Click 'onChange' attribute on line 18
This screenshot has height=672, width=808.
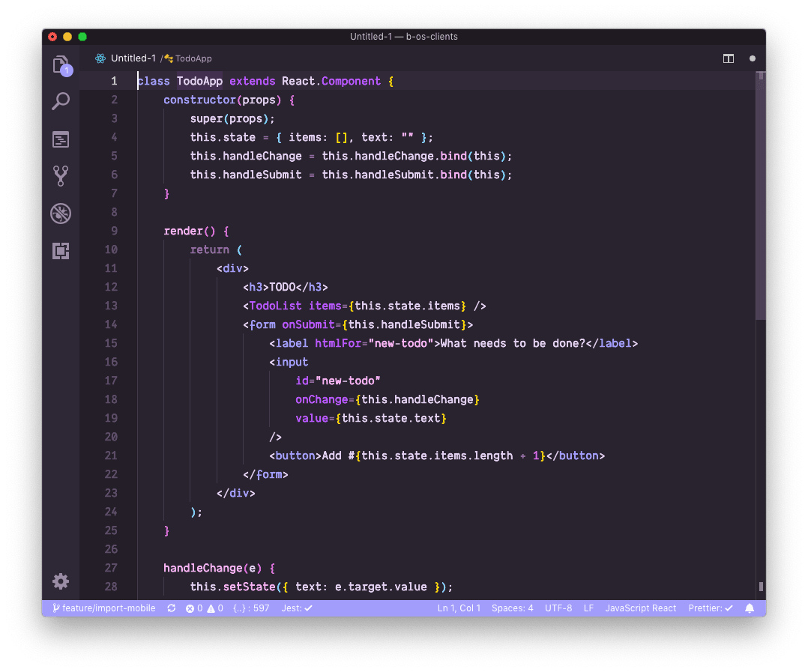(322, 399)
